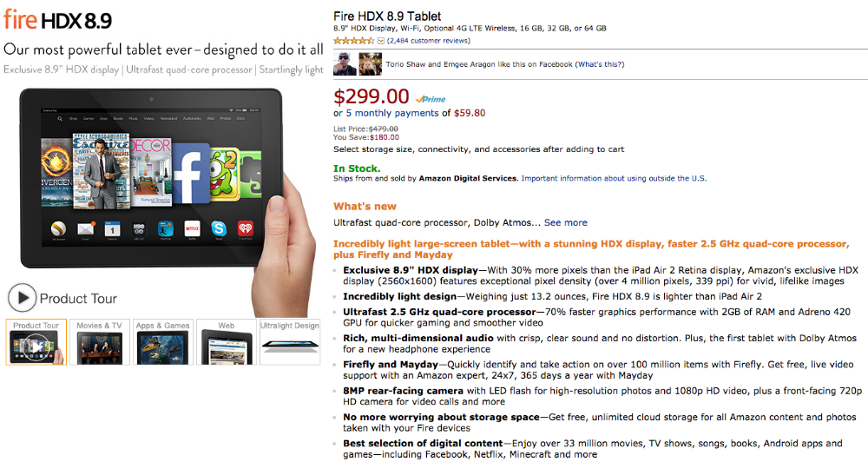Open the star rating dropdown arrow

(x=381, y=41)
